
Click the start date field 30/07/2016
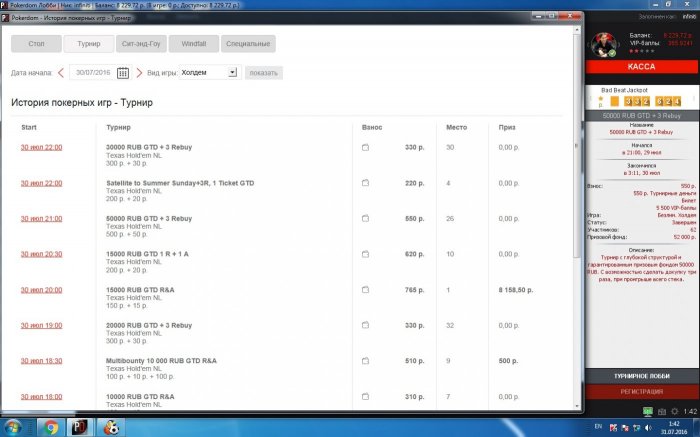[93, 72]
